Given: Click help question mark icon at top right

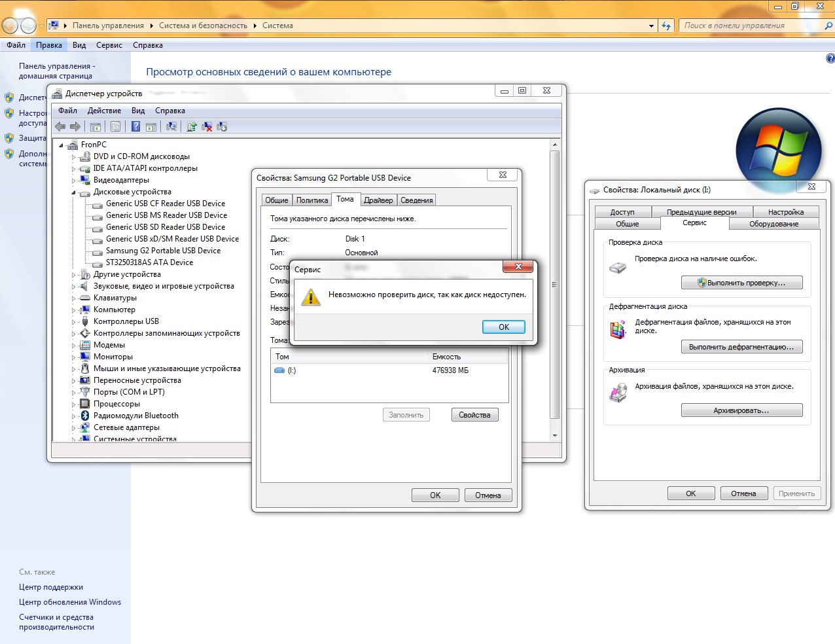Looking at the screenshot, I should coord(830,58).
